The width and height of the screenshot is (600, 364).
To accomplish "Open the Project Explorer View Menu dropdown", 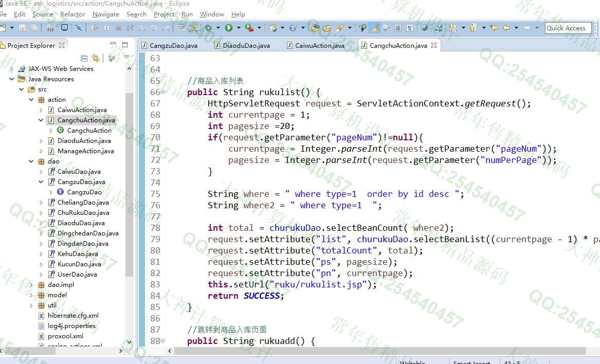I will (126, 58).
